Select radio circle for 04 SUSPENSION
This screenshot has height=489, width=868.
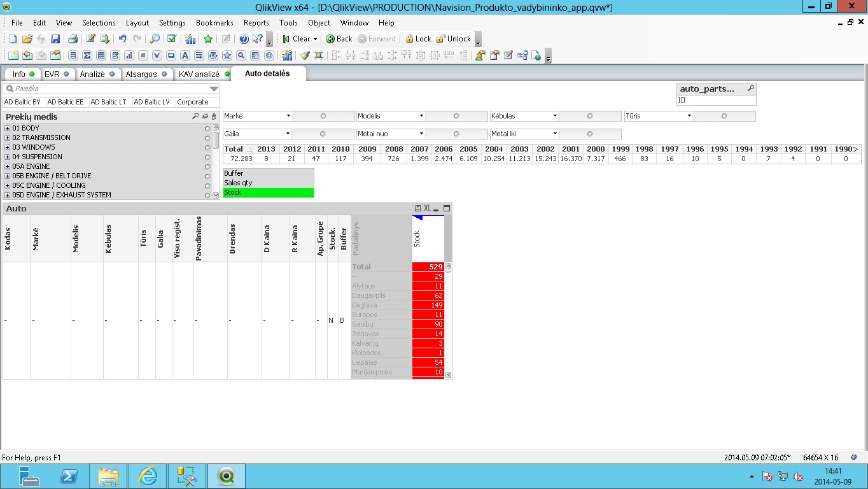(207, 157)
